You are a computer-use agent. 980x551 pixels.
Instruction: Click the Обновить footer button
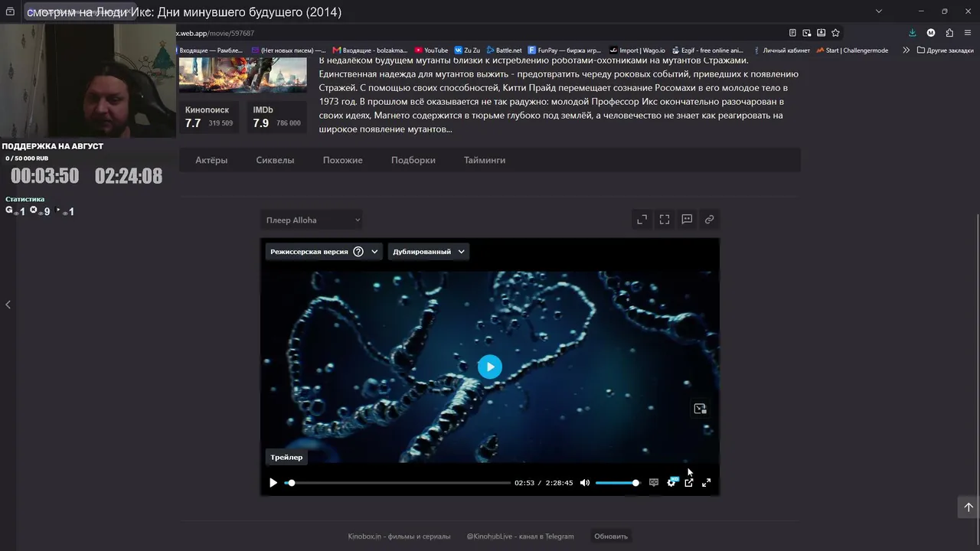pos(611,536)
